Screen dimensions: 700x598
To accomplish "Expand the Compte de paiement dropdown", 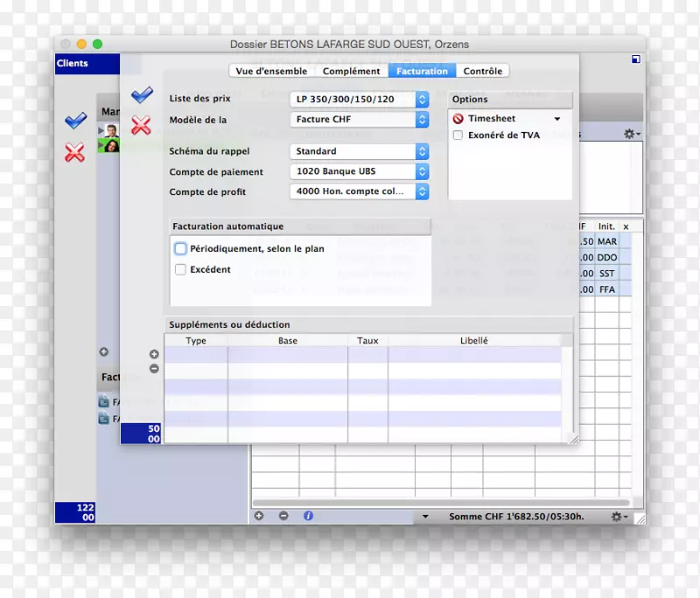I will 422,171.
